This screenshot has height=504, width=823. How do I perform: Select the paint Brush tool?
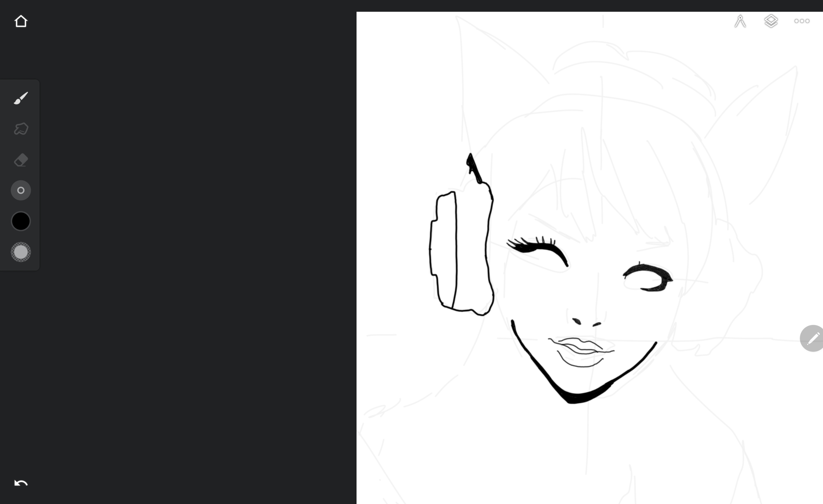tap(21, 98)
